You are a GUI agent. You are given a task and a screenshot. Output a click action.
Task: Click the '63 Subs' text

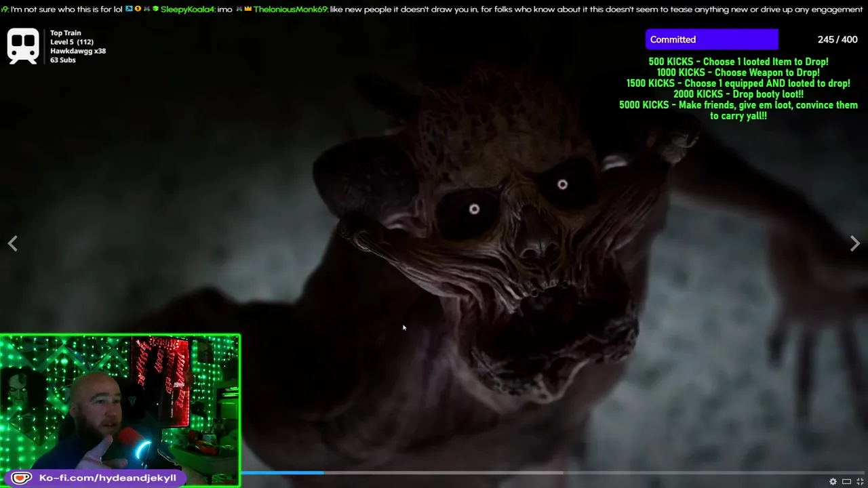tap(62, 60)
